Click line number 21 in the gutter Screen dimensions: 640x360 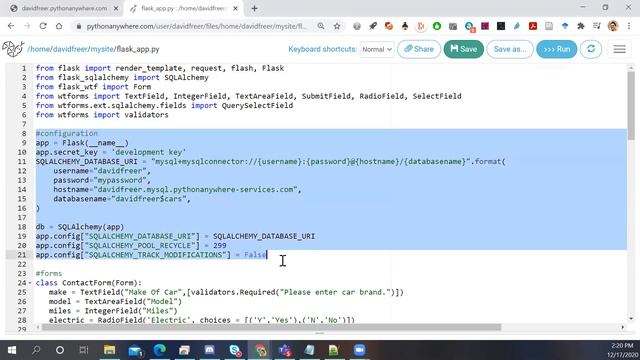[22, 255]
